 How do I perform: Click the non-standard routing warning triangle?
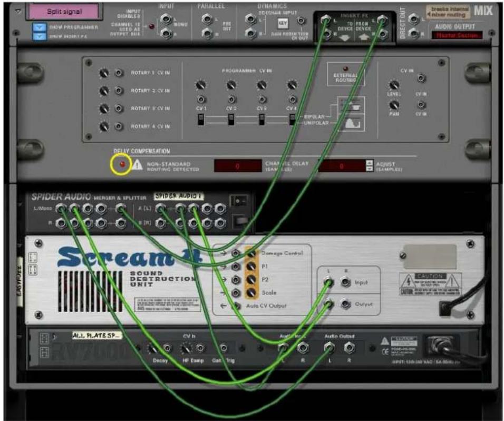[138, 165]
